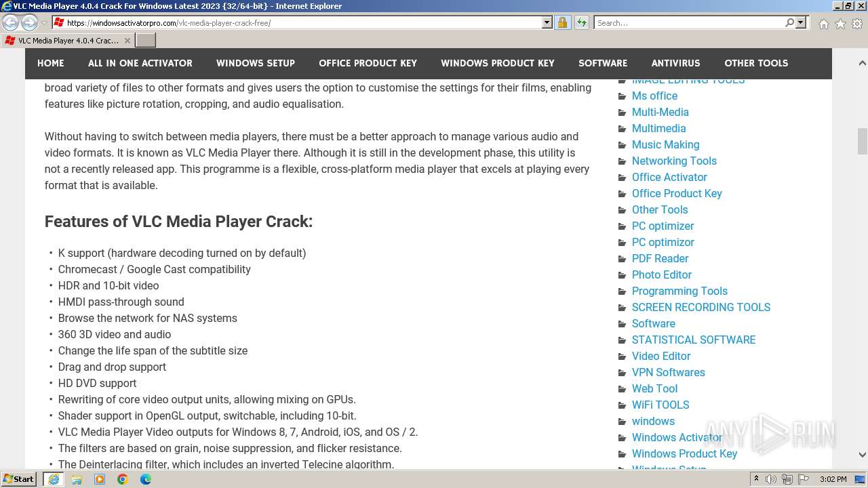
Task: Open the IE Home icon
Action: (823, 24)
